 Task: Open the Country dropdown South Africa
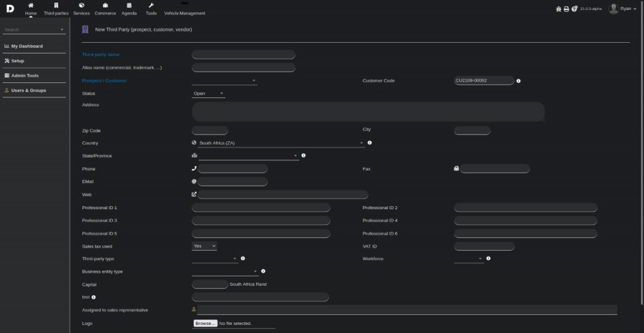[279, 143]
